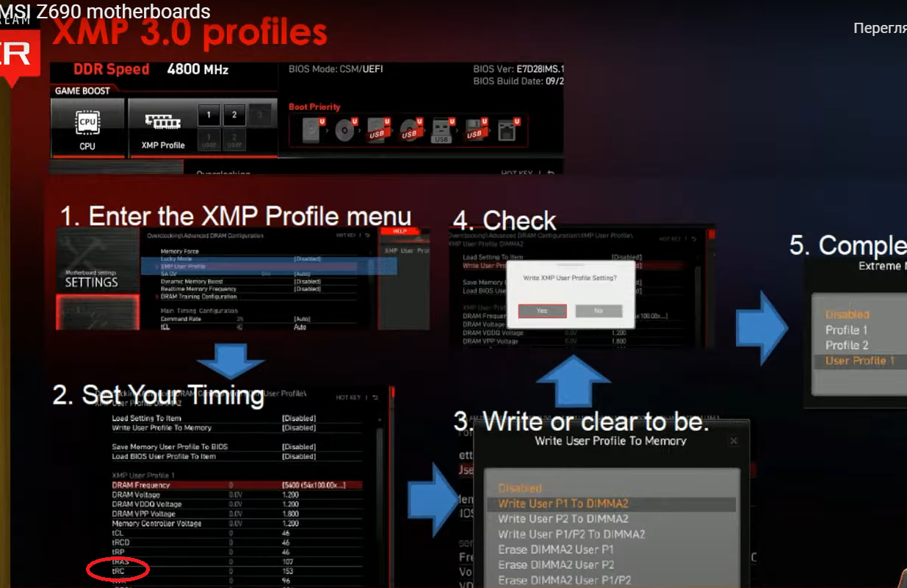The height and width of the screenshot is (588, 907).
Task: Click BIOS Mode CSM/UEFI text
Action: coord(336,69)
